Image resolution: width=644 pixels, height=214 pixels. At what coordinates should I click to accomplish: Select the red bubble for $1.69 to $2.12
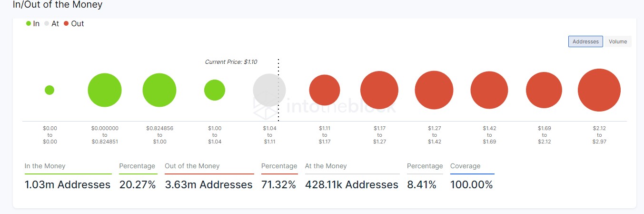click(544, 90)
